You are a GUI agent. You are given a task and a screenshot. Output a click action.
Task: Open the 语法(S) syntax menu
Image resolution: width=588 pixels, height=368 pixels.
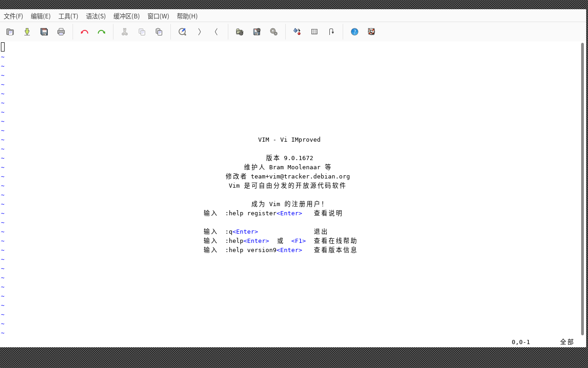pyautogui.click(x=96, y=16)
